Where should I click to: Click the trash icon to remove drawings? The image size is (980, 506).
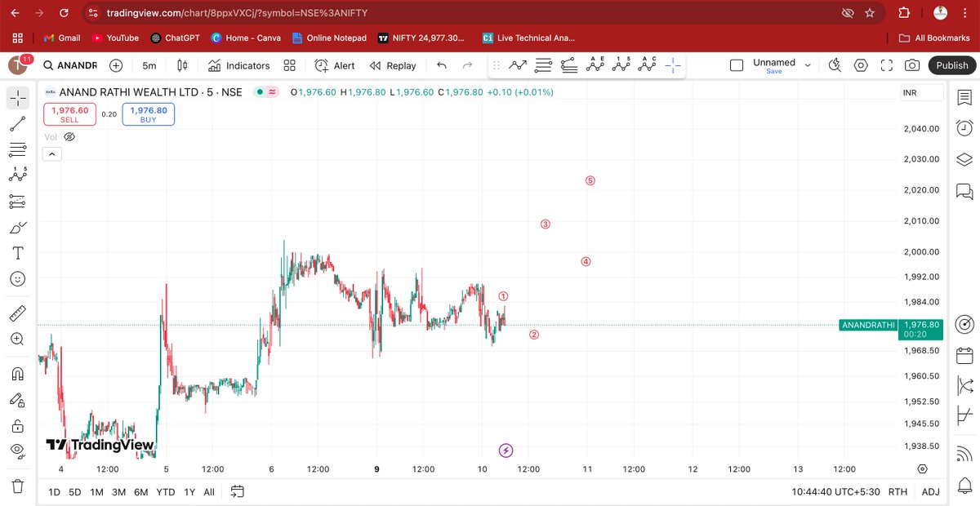click(x=18, y=486)
